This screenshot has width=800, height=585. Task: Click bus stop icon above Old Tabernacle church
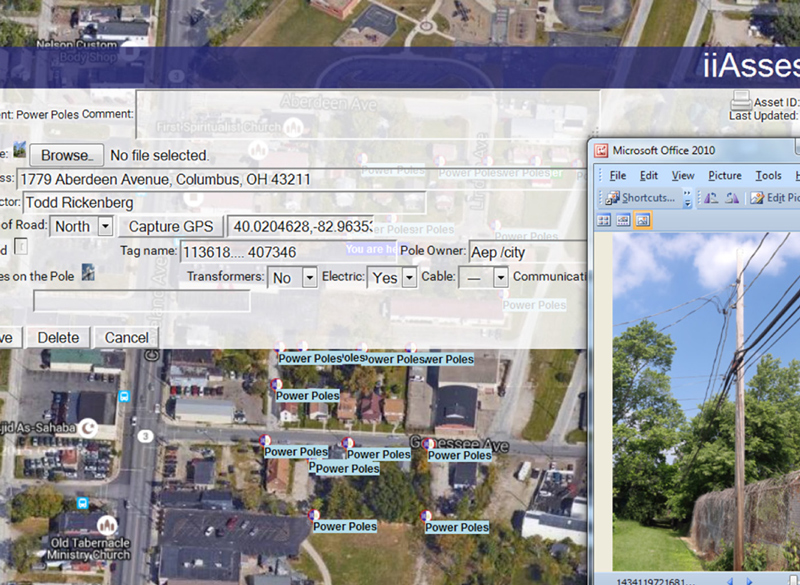[82, 503]
